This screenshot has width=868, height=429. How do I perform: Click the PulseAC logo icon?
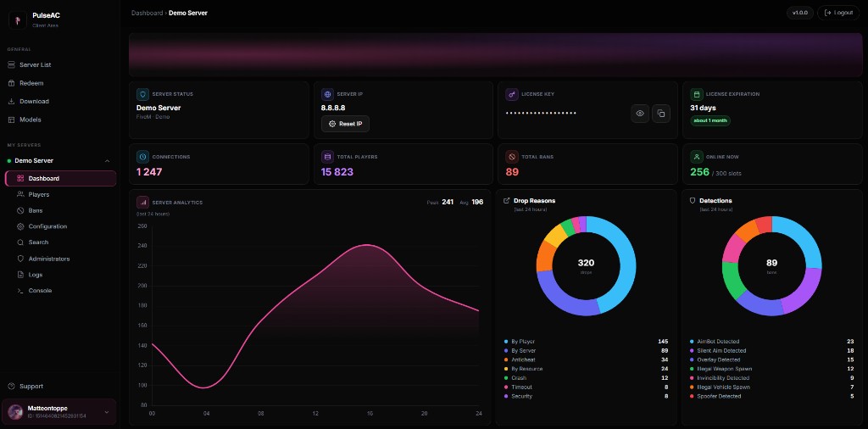[18, 20]
